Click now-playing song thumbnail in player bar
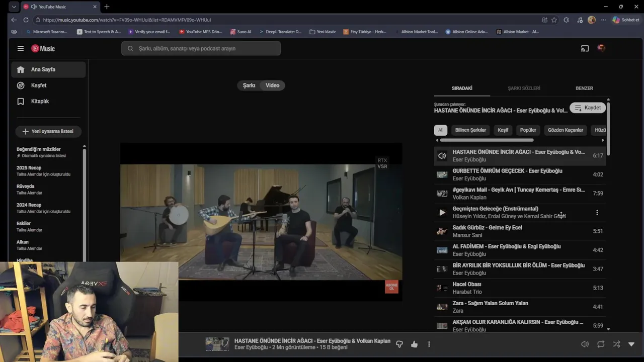Viewport: 644px width, 362px height. point(217,344)
